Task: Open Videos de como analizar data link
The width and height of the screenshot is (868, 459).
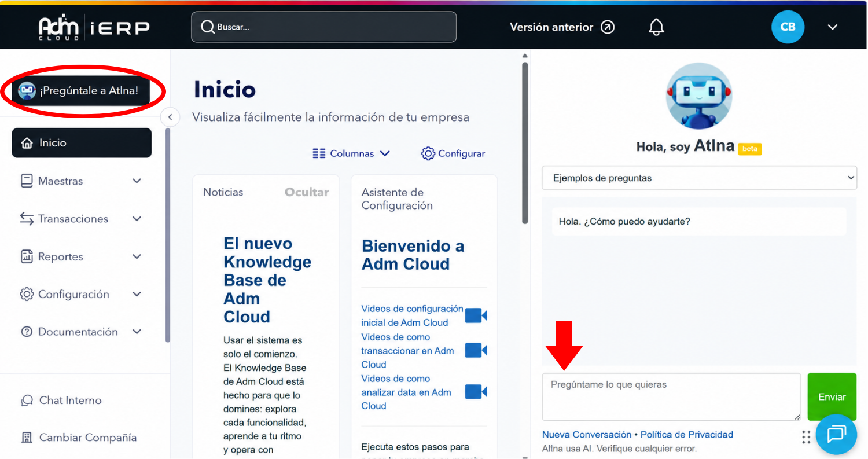Action: [406, 392]
